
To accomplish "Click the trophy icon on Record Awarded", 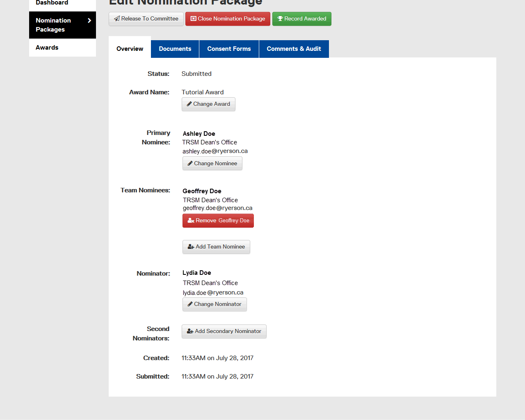I will 280,19.
